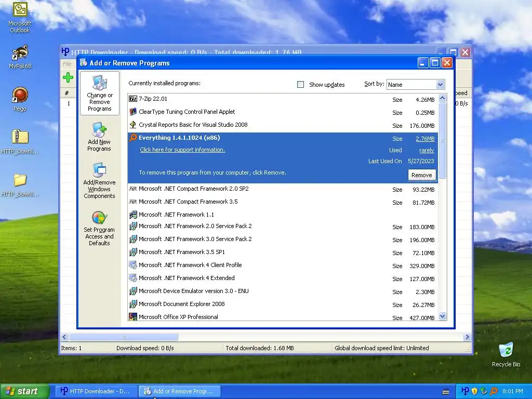Click Total downloaded: 1.68 MB status text
532x399 pixels.
click(x=260, y=348)
